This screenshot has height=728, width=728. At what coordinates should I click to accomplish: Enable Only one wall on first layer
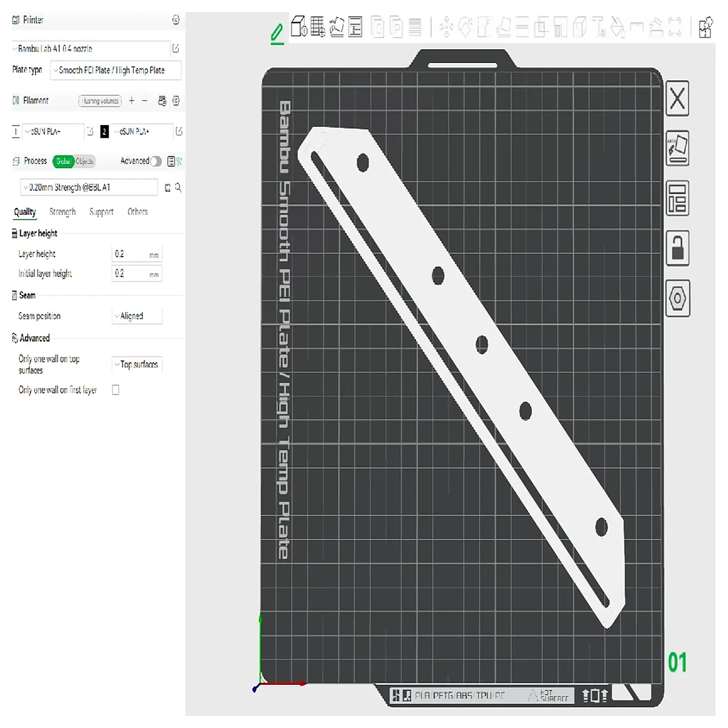point(115,390)
